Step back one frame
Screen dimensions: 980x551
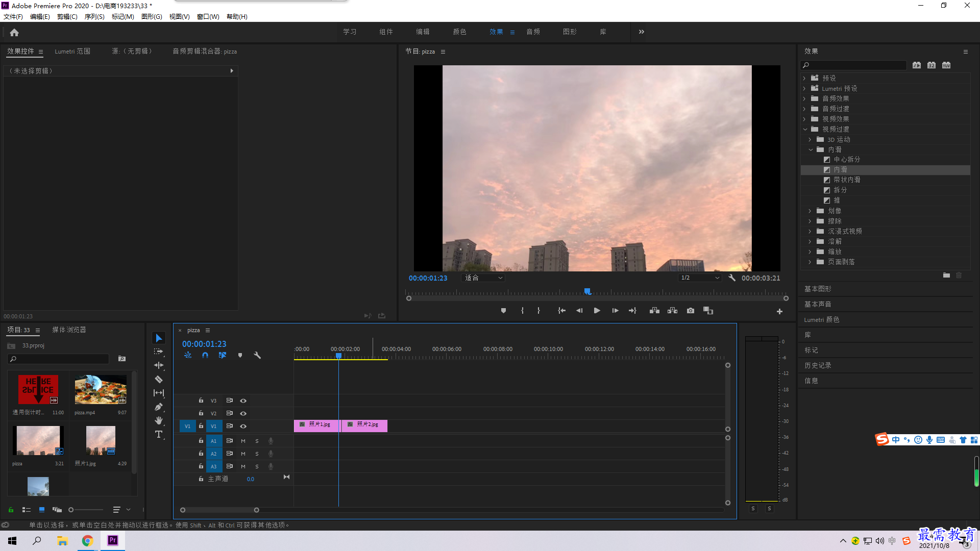579,311
